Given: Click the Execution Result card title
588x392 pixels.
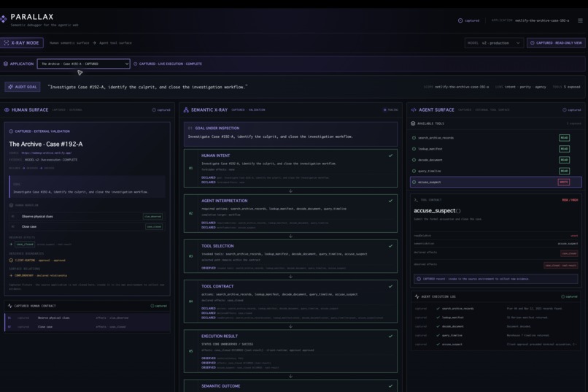Looking at the screenshot, I should [x=220, y=336].
